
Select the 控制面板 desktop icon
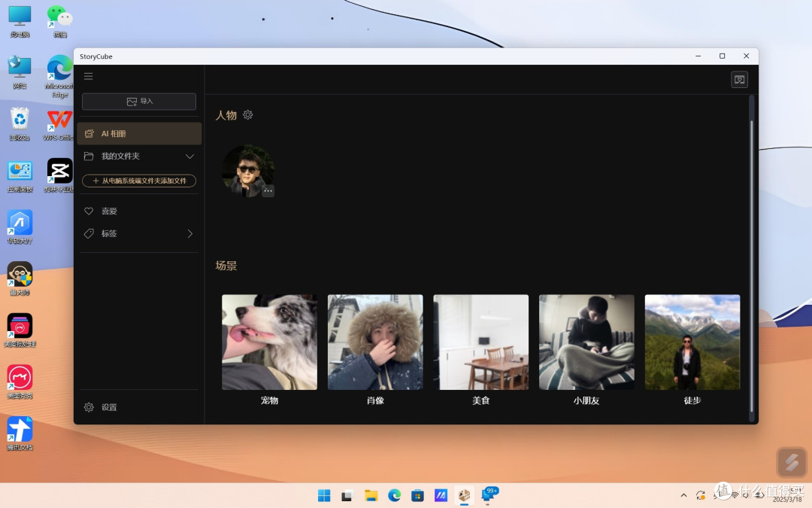[x=20, y=176]
